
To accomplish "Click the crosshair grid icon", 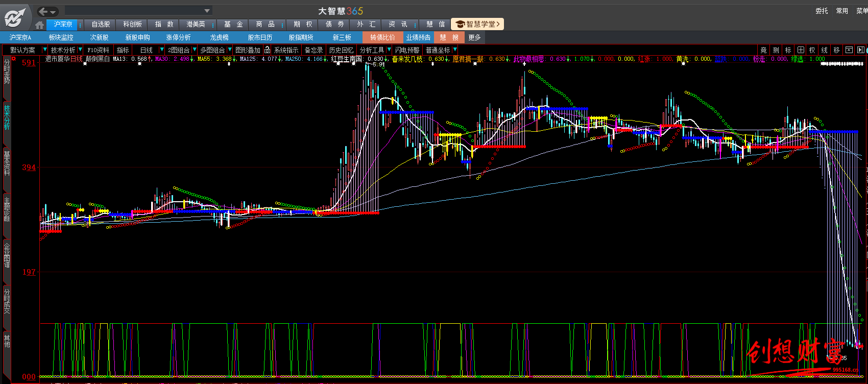I will (800, 50).
